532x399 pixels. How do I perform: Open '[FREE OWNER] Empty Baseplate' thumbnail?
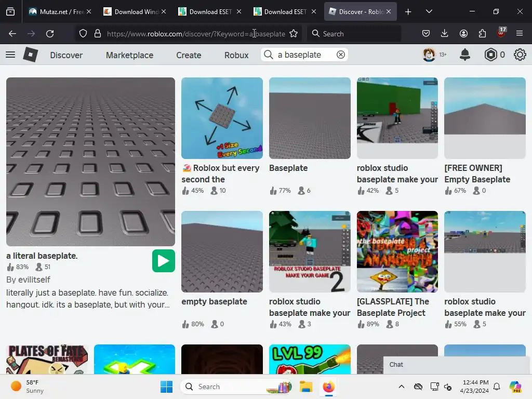tap(485, 118)
